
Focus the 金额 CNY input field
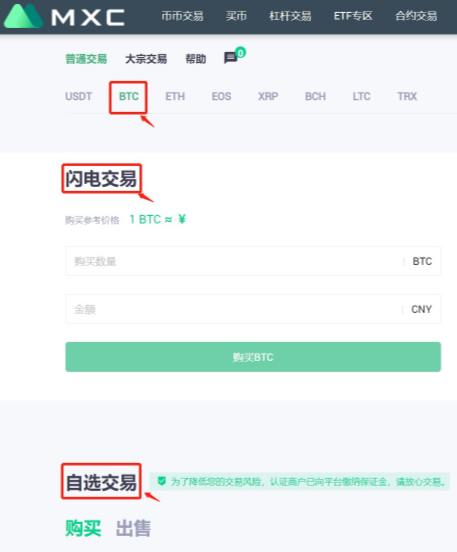(x=253, y=309)
